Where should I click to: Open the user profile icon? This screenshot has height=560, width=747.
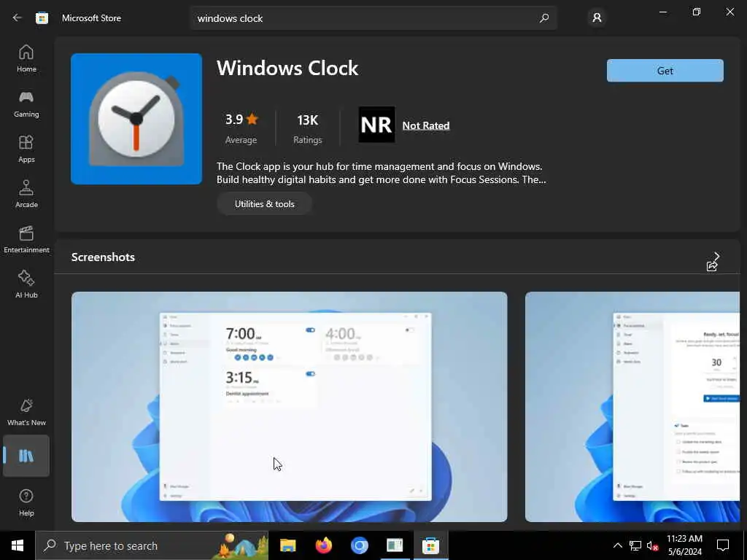click(597, 18)
